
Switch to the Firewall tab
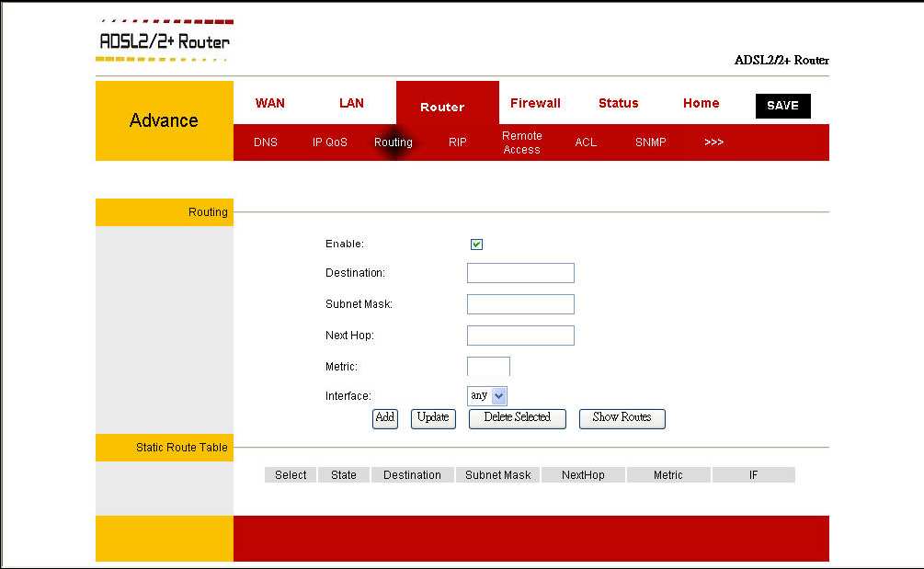click(x=535, y=103)
